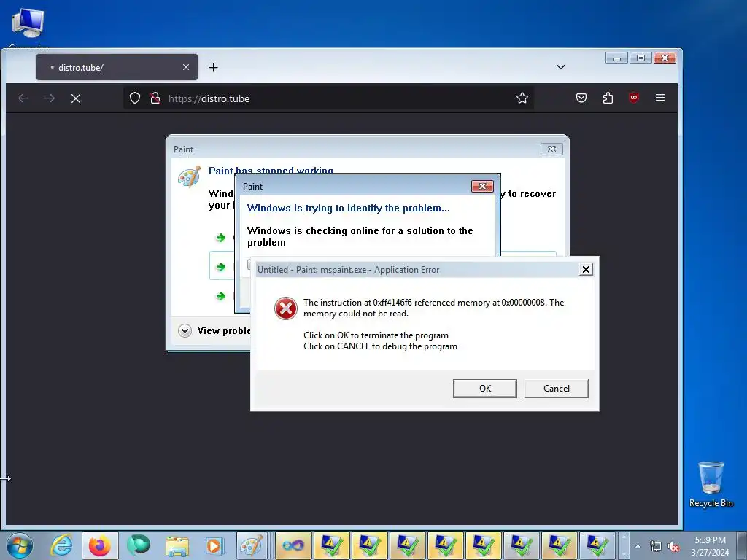Screen dimensions: 747x560
Task: Minimize the Firefox window
Action: 616,58
